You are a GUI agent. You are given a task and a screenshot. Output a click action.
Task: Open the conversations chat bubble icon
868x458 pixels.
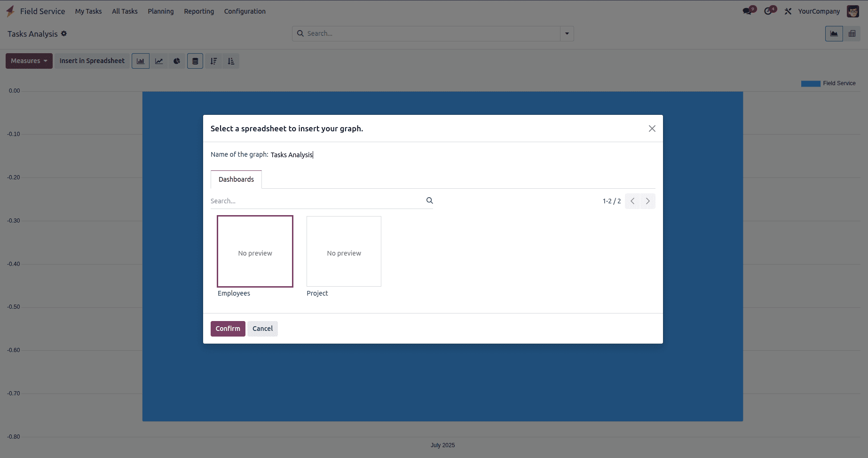click(x=748, y=11)
